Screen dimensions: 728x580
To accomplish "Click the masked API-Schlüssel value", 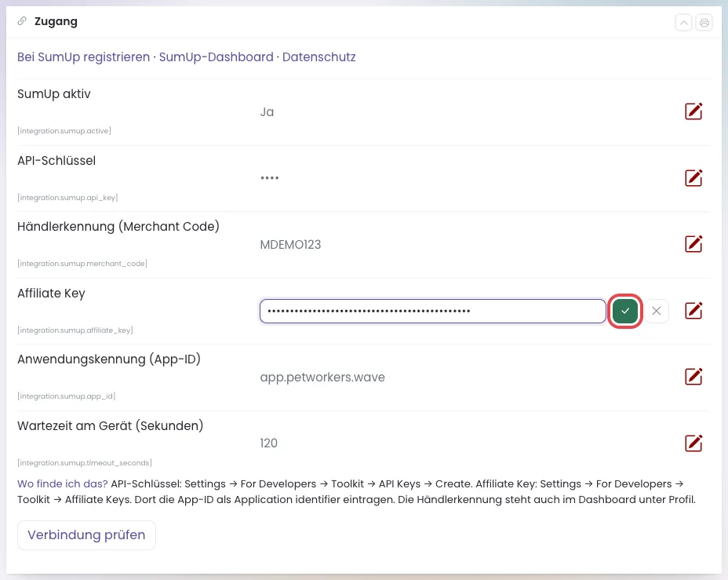I will pos(269,178).
